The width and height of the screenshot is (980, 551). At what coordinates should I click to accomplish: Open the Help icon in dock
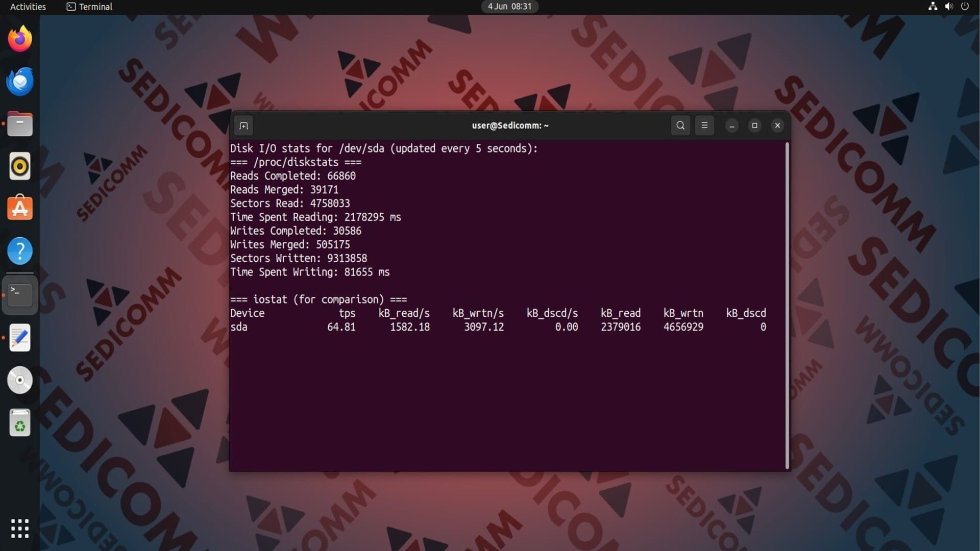[20, 251]
